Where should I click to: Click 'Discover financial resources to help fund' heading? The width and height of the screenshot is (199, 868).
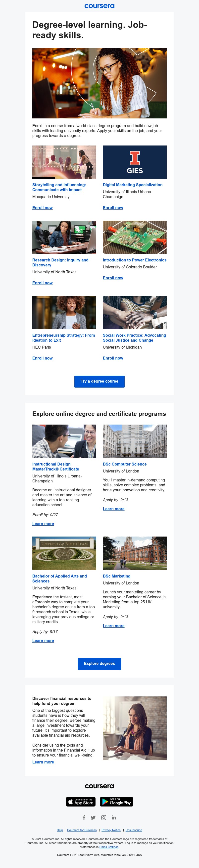(x=62, y=701)
